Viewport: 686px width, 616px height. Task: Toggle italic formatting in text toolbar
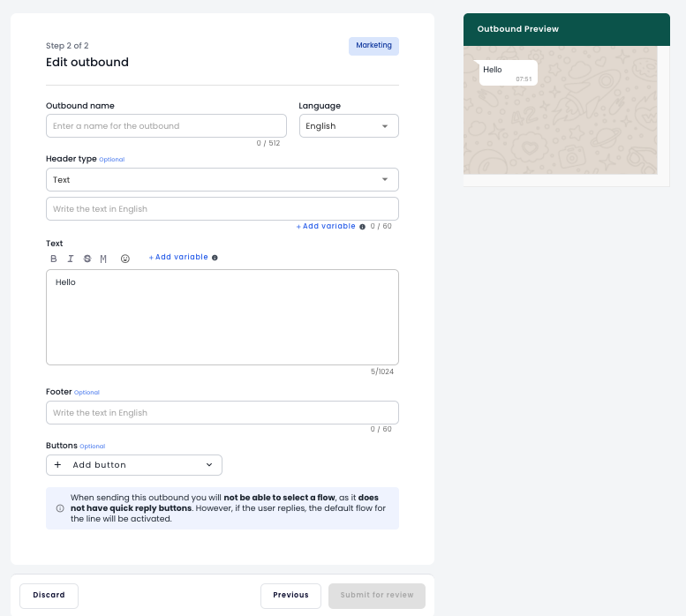(x=71, y=259)
